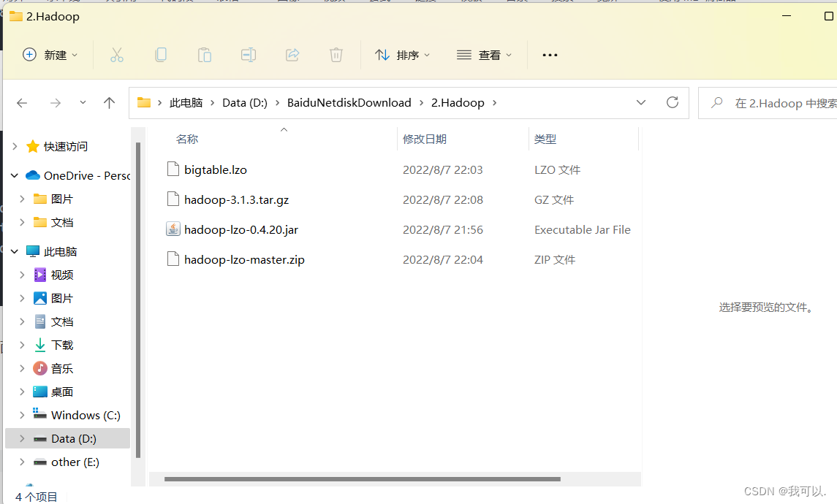Select 快速访问 in navigation pane
The height and width of the screenshot is (504, 837).
(x=65, y=146)
